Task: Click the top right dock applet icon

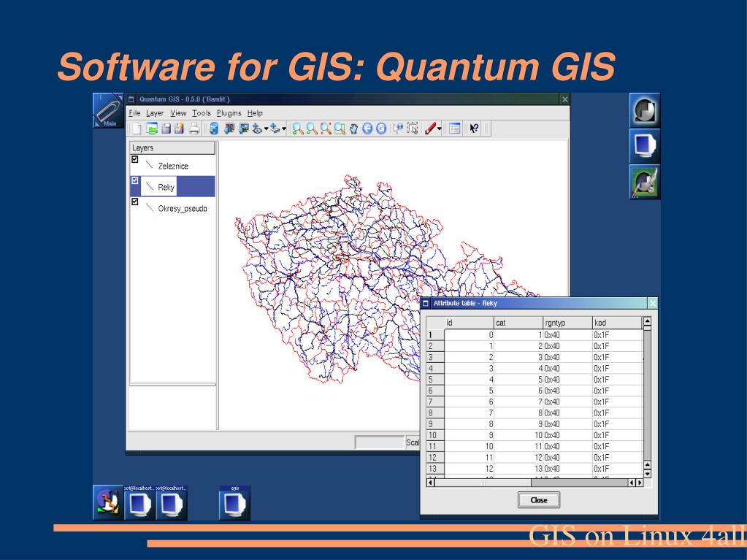Action: tap(645, 110)
